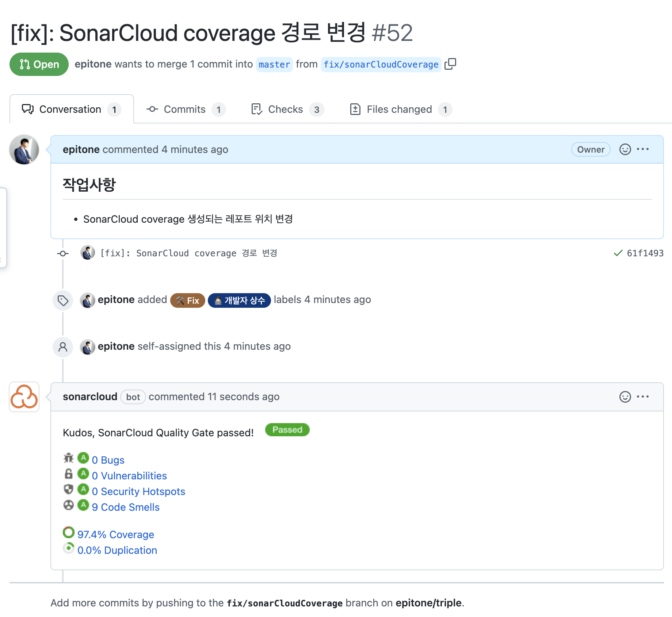Click the A rating badge for Vulnerabilities

point(83,474)
